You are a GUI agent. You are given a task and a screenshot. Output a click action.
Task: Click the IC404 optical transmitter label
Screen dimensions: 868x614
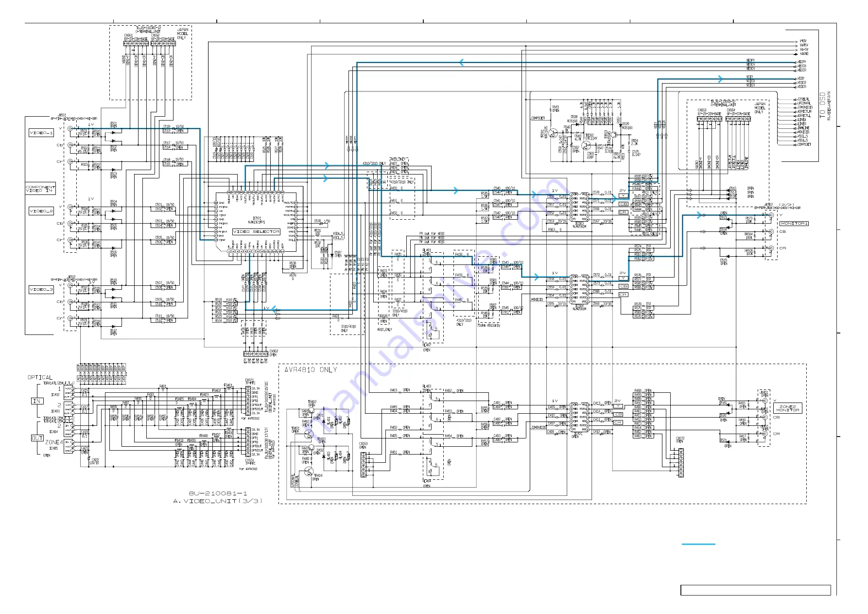(x=53, y=432)
